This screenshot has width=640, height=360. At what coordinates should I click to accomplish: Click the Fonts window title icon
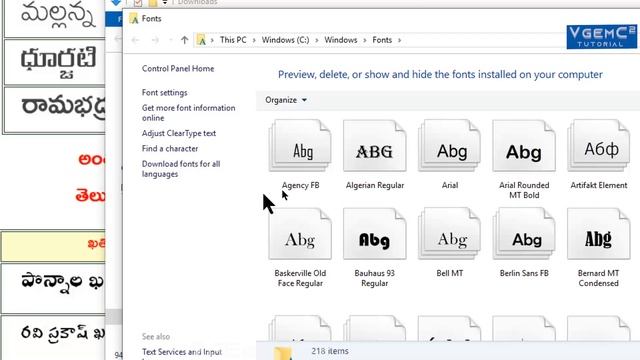133,18
